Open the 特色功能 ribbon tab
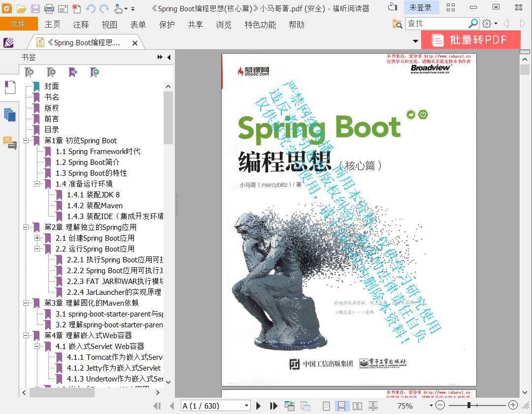 [260, 25]
